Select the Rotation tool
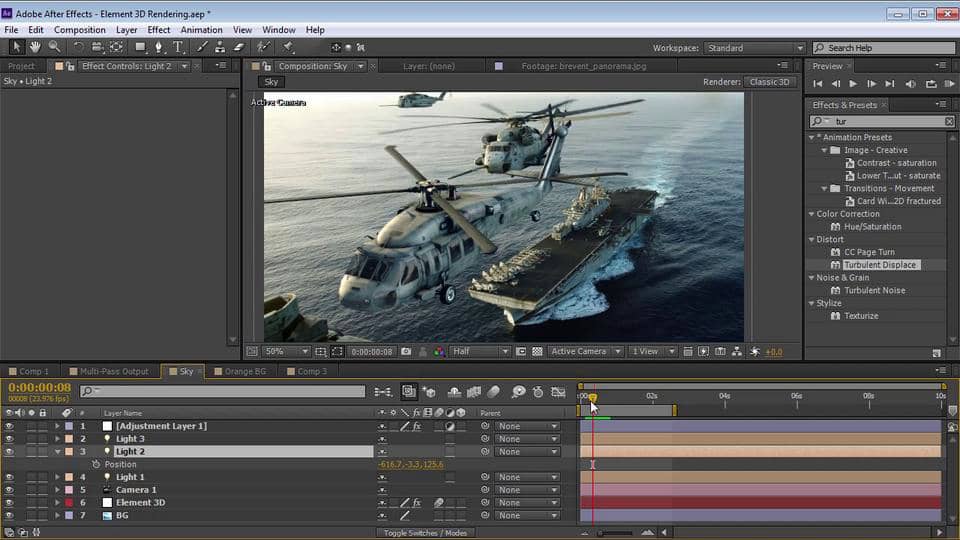Image resolution: width=960 pixels, height=540 pixels. pos(78,47)
